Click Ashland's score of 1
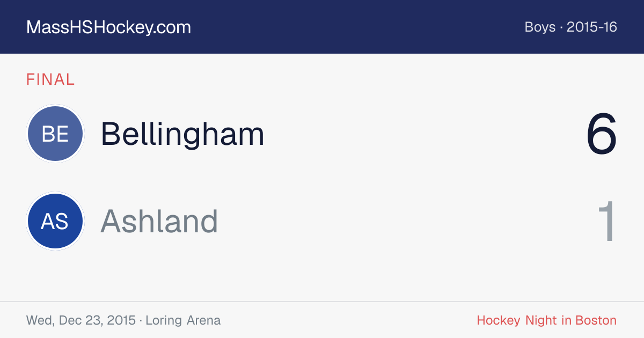Screen dimensions: 644x338 607,222
